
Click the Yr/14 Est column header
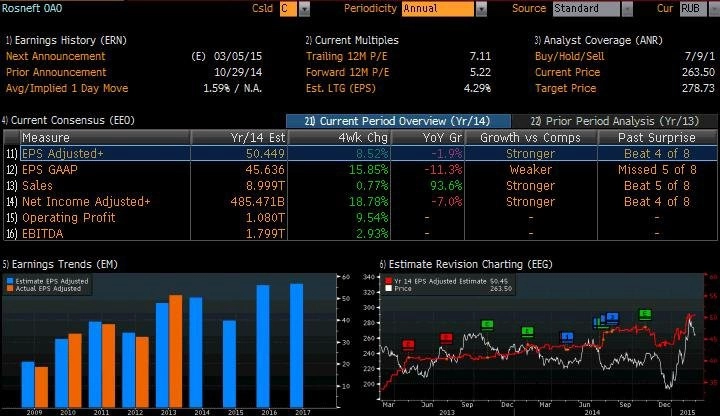coord(239,138)
